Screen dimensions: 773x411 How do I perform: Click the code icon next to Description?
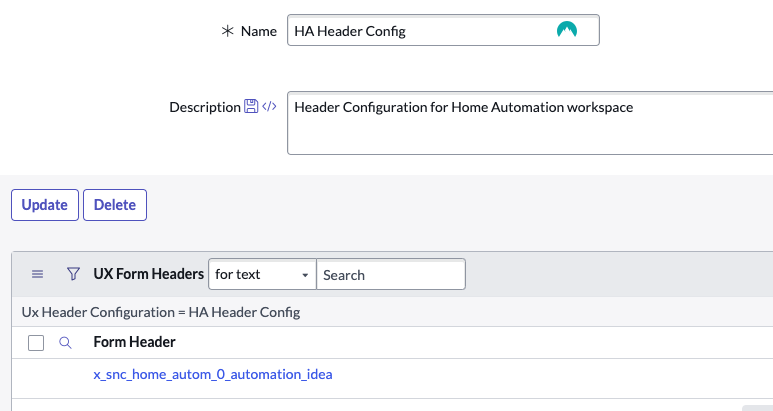269,106
